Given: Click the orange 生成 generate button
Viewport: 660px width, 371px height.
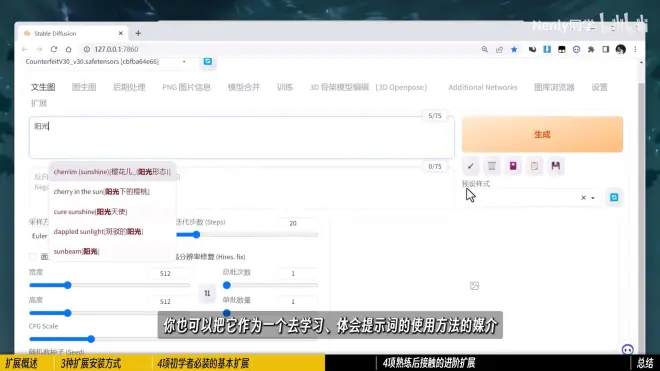Looking at the screenshot, I should tap(542, 134).
